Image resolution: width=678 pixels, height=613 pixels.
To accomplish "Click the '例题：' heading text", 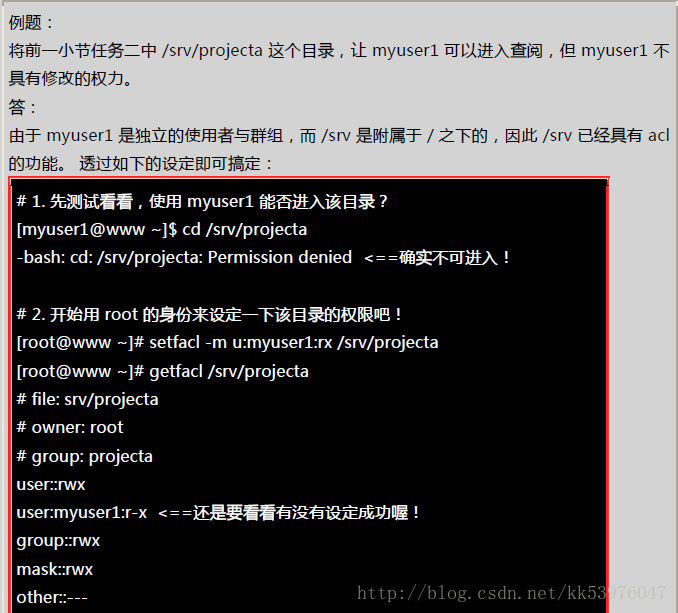I will point(30,22).
